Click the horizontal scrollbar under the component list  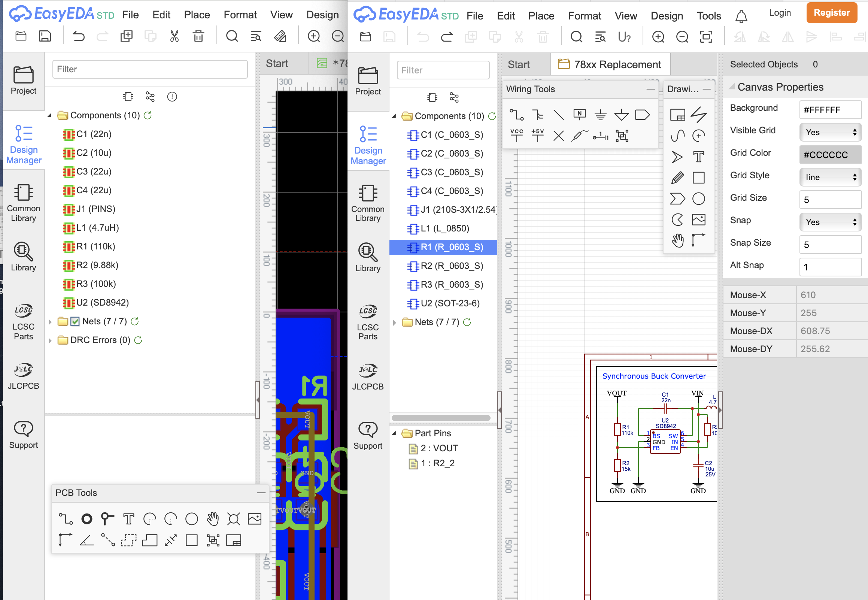click(441, 418)
